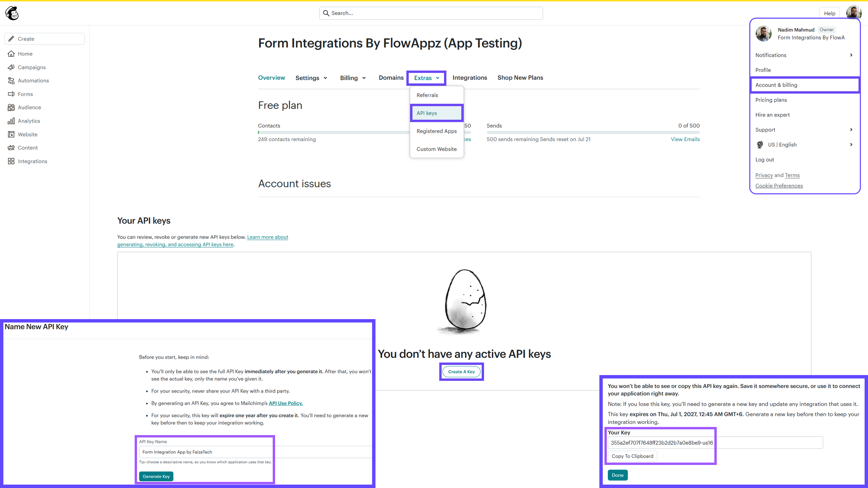The height and width of the screenshot is (488, 868).
Task: Click the '0 of 500' sends count
Action: tap(689, 126)
